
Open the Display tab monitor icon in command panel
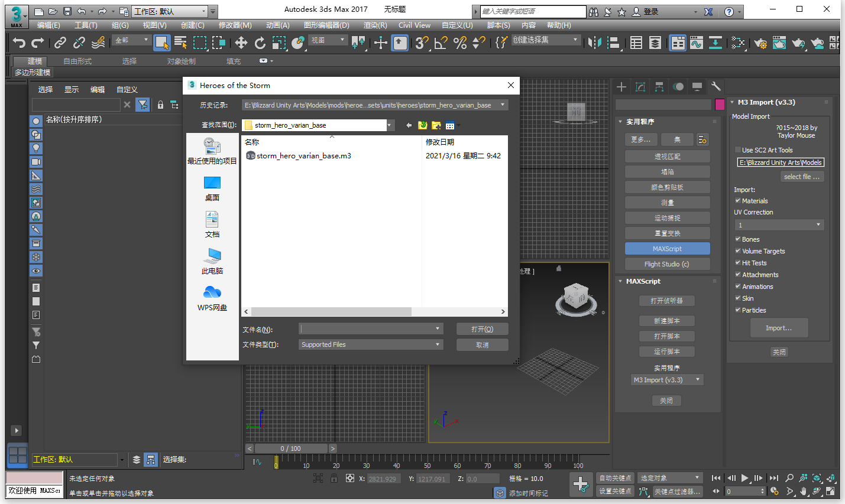697,87
